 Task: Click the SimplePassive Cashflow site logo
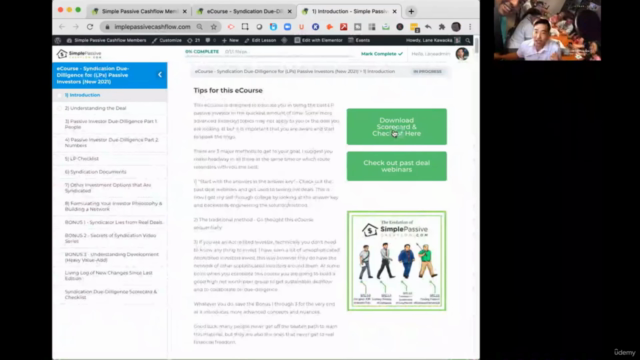(79, 54)
